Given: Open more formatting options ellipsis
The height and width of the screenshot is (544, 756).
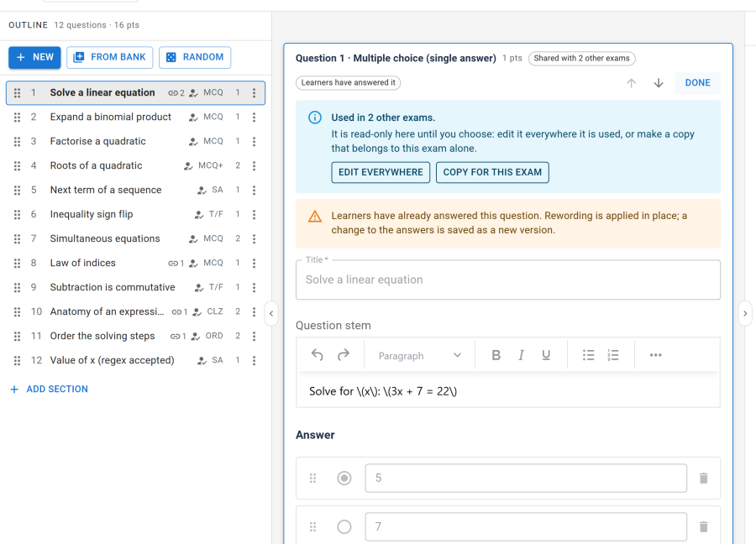Looking at the screenshot, I should click(x=655, y=355).
